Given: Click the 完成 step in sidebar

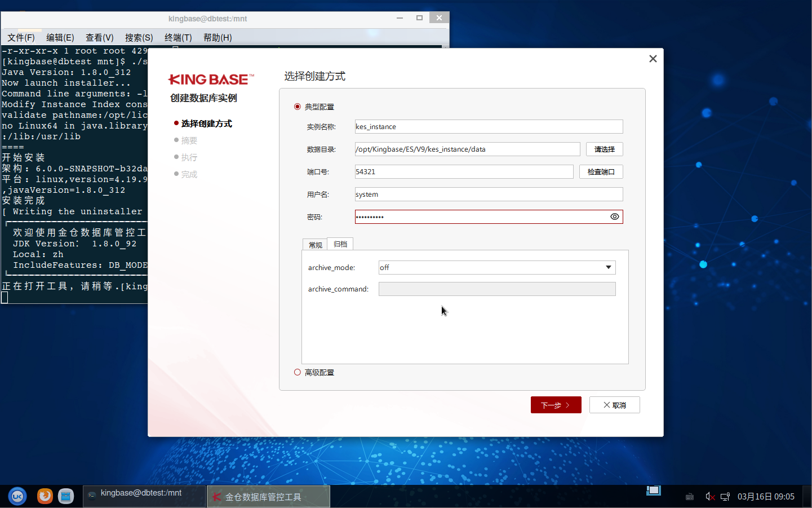Looking at the screenshot, I should pos(189,174).
